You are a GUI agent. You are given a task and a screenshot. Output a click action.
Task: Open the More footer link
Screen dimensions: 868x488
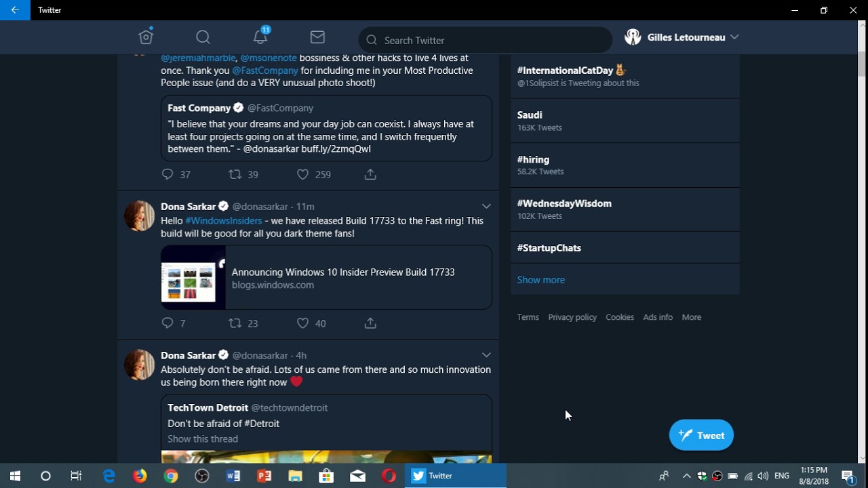point(692,317)
